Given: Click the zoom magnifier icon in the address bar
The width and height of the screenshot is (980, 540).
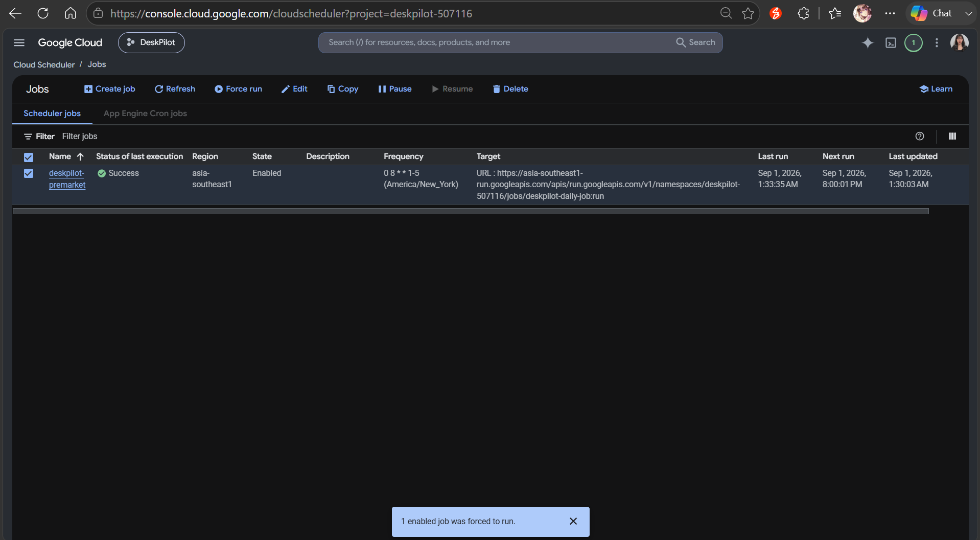Looking at the screenshot, I should point(726,13).
